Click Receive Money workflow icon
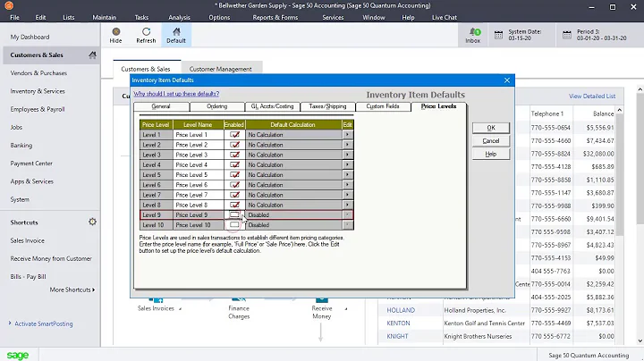The width and height of the screenshot is (644, 361). [322, 300]
